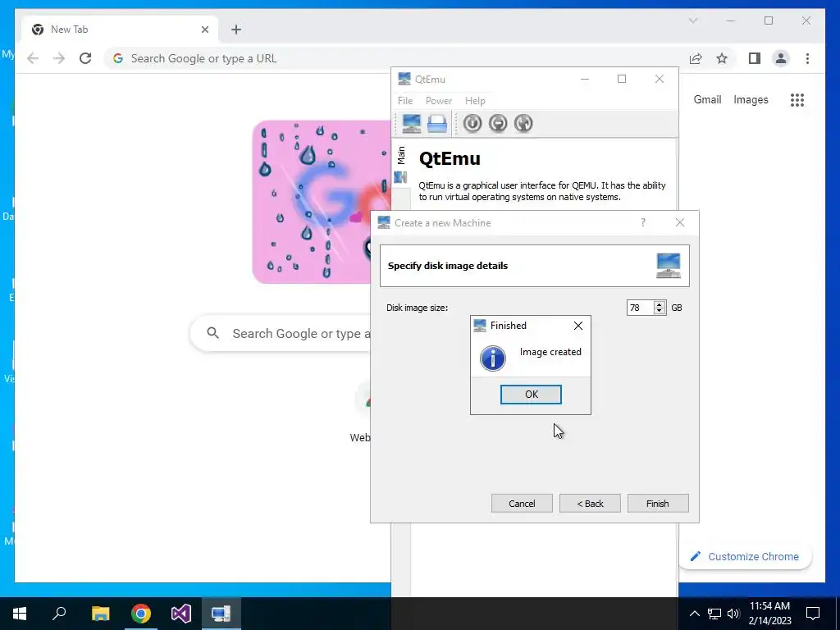The height and width of the screenshot is (630, 840).
Task: Share this page from Chrome address bar
Action: 696,58
